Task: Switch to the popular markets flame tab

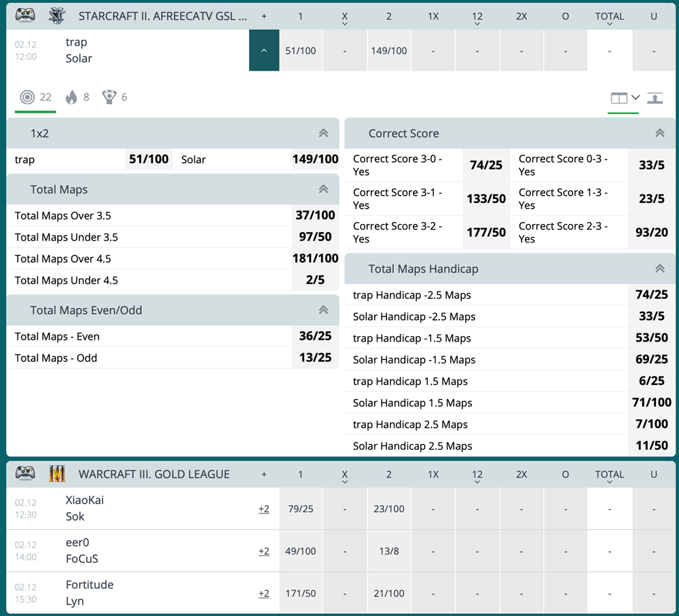Action: (77, 97)
